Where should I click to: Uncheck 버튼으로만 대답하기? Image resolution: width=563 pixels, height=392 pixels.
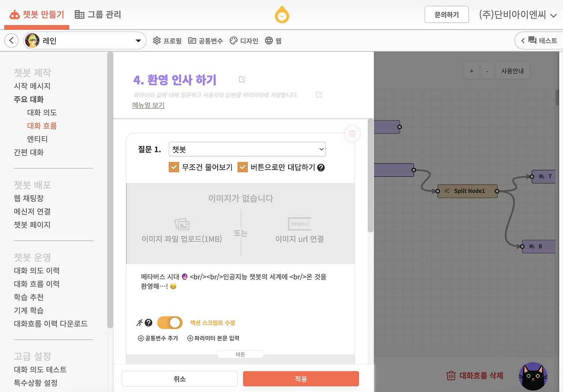tap(242, 167)
